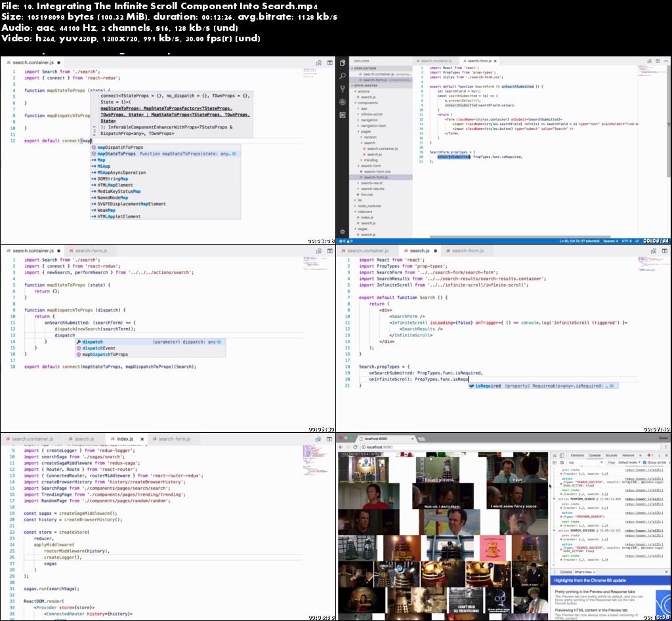Open the Extensions view icon
Viewport: 672px width, 621px height.
click(x=342, y=114)
